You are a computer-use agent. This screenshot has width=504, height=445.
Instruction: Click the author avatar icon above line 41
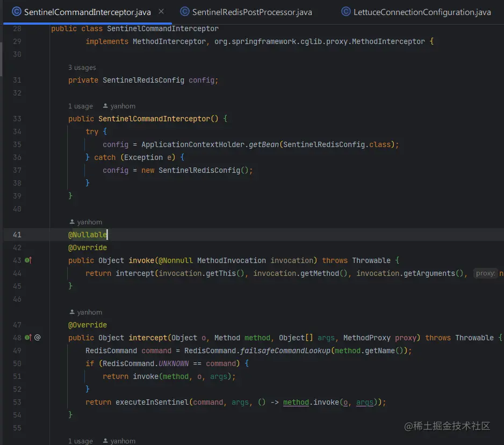click(72, 222)
